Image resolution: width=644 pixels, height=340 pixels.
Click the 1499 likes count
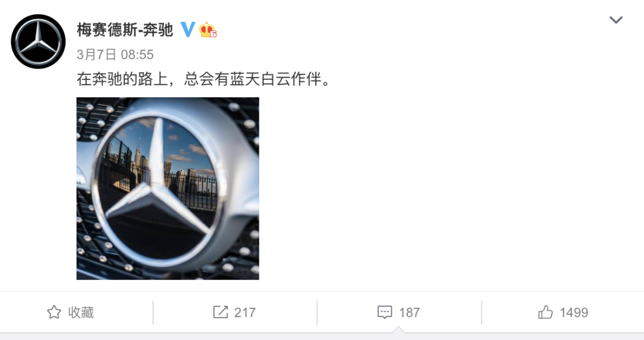(574, 313)
